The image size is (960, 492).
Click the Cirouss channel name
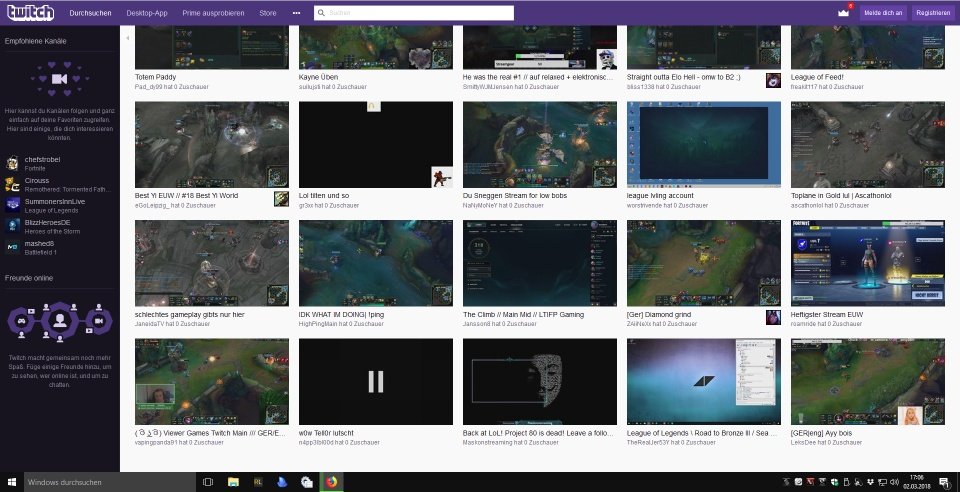37,181
